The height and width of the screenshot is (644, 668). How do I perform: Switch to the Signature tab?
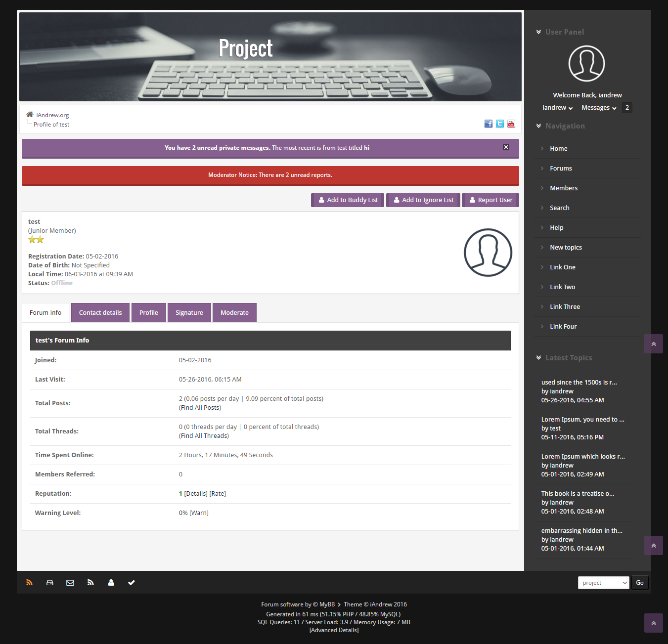tap(189, 313)
